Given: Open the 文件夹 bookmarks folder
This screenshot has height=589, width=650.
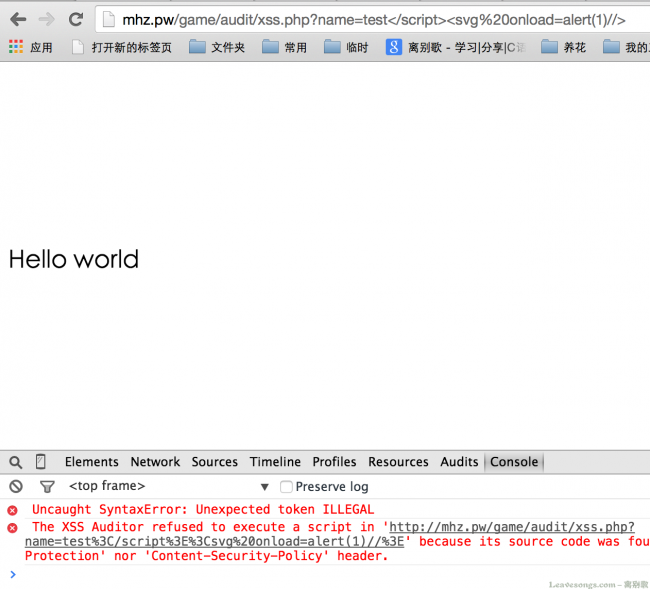Looking at the screenshot, I should tap(217, 47).
